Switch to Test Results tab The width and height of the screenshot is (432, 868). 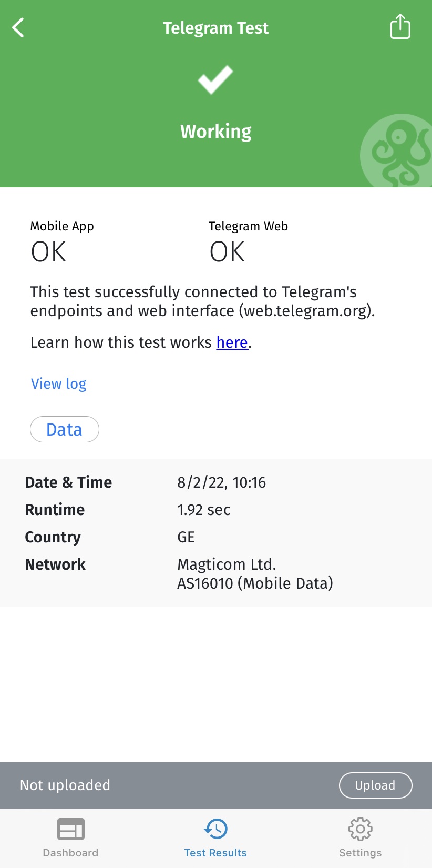tap(215, 853)
